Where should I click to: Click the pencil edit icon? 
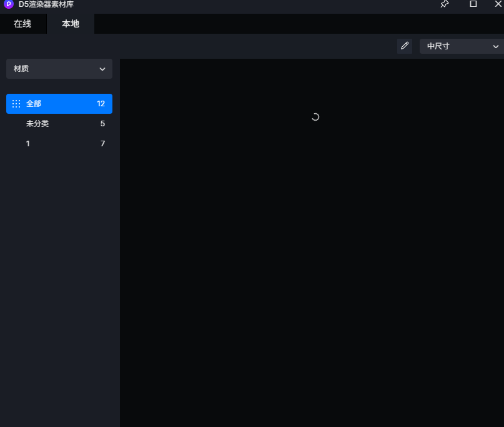[405, 46]
